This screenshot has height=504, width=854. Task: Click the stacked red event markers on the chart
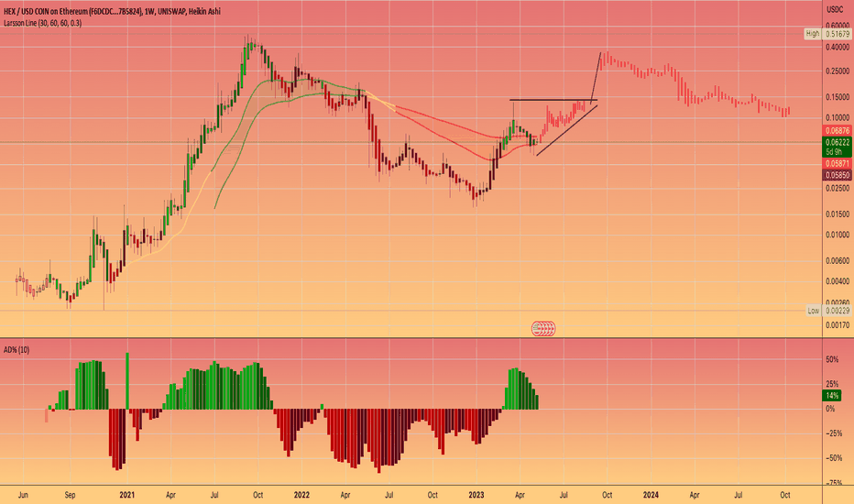coord(543,328)
